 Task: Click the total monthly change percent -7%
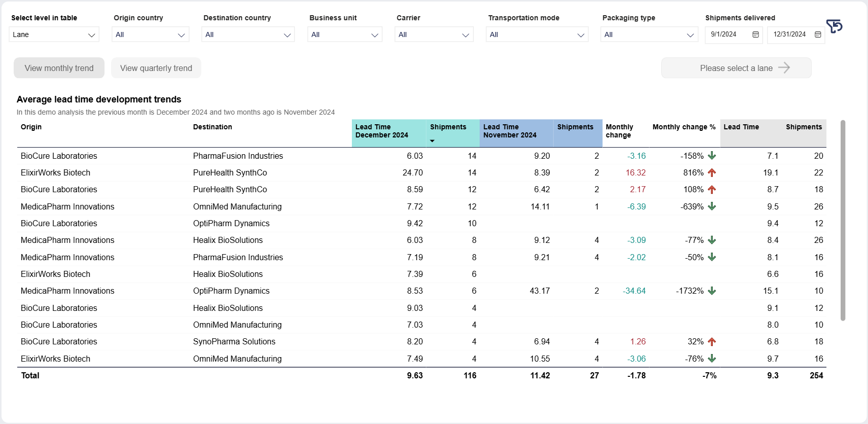click(709, 375)
